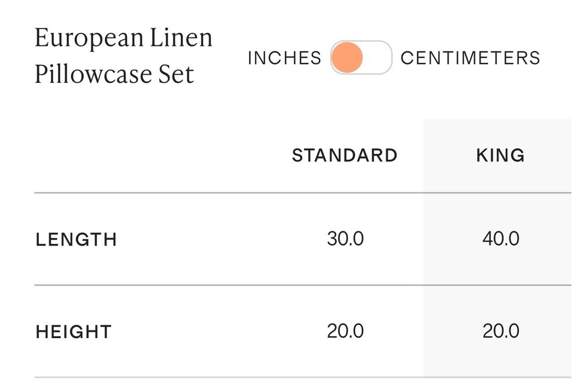This screenshot has height=392, width=579.
Task: Click the empty right side of the toggle track
Action: point(378,58)
